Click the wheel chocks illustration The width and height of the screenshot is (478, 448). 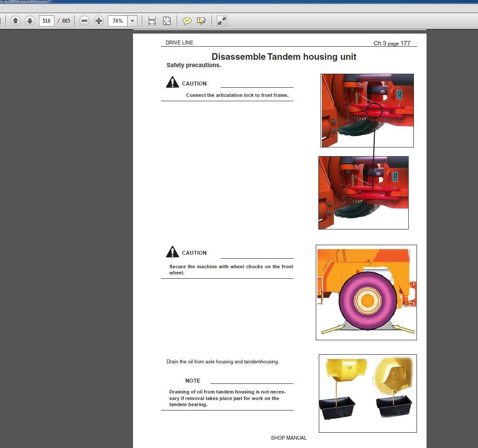pyautogui.click(x=366, y=292)
